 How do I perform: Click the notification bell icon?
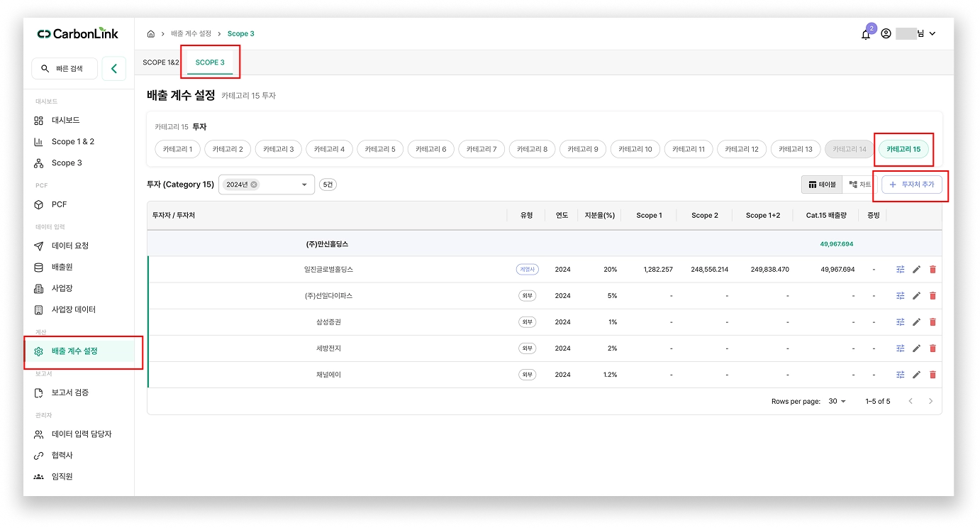(x=866, y=34)
